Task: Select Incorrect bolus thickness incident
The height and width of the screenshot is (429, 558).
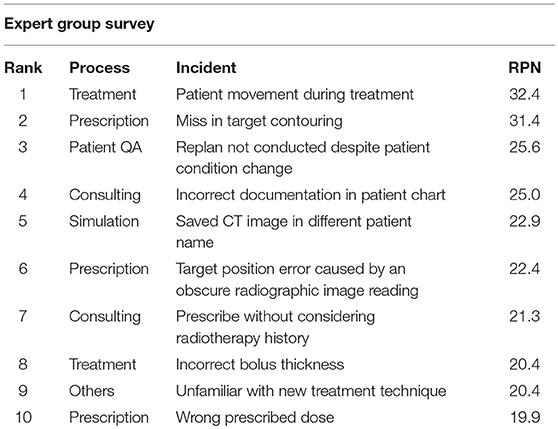Action: tap(260, 364)
